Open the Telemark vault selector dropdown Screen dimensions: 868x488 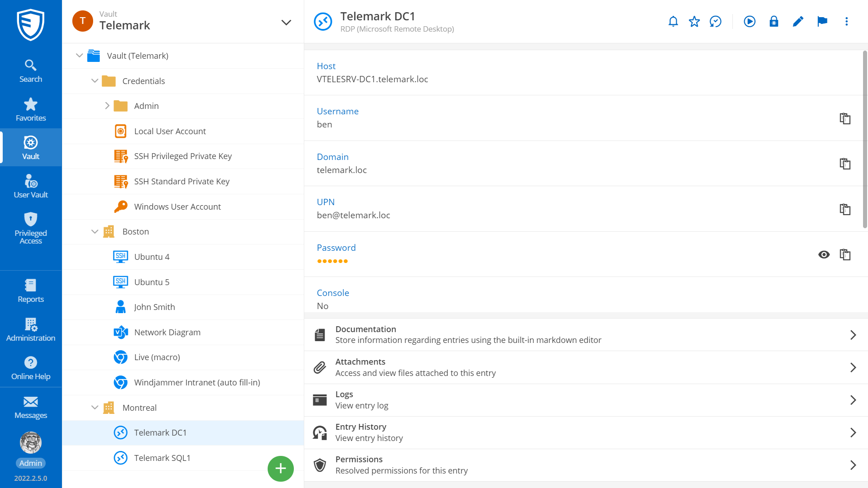click(x=286, y=22)
